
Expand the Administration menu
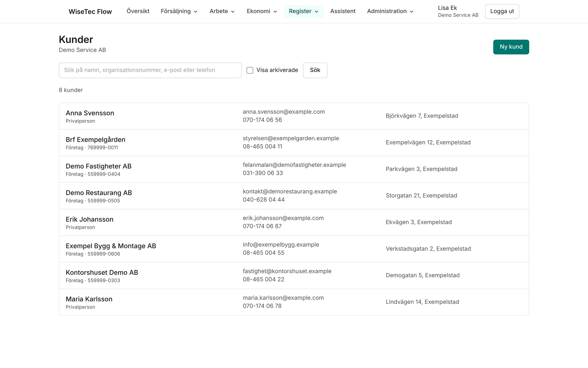(x=390, y=11)
